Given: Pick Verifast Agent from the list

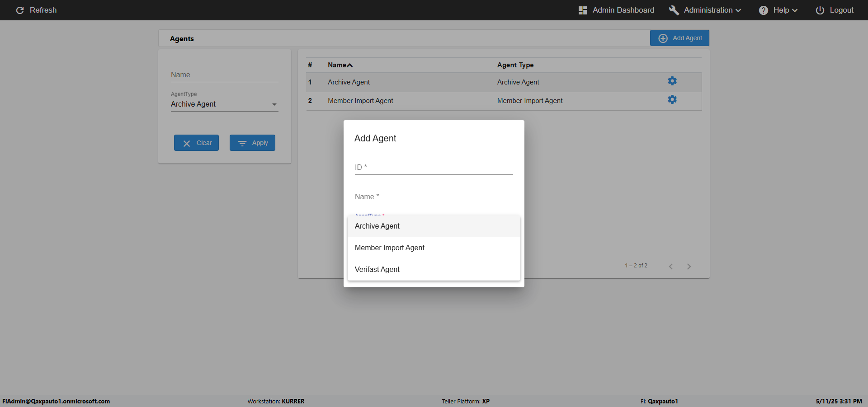Looking at the screenshot, I should [377, 269].
